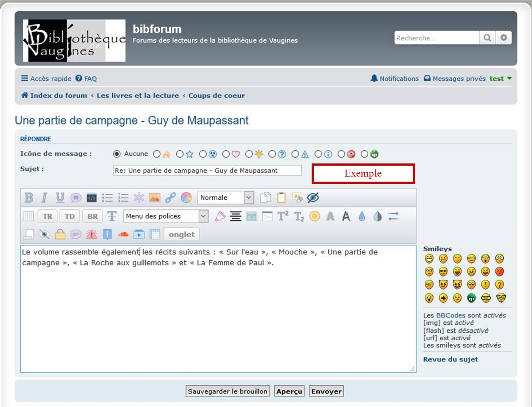Click the 'Envoyer' button

[326, 391]
